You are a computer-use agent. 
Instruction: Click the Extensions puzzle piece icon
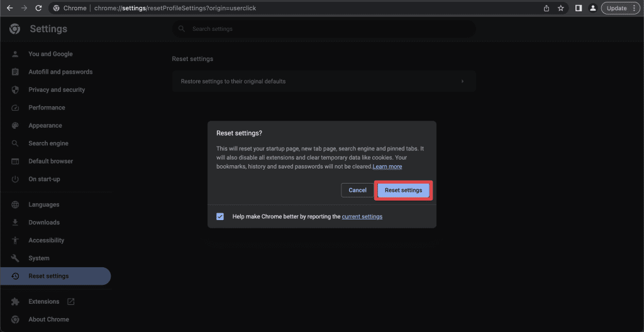point(15,302)
